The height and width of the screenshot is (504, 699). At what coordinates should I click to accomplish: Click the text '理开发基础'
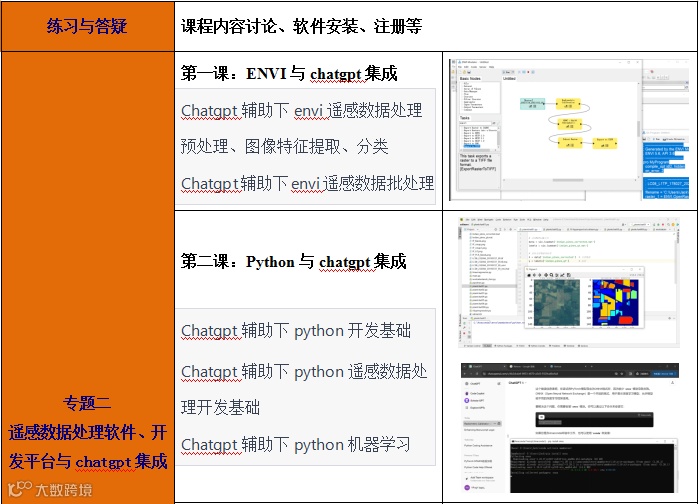pos(220,408)
